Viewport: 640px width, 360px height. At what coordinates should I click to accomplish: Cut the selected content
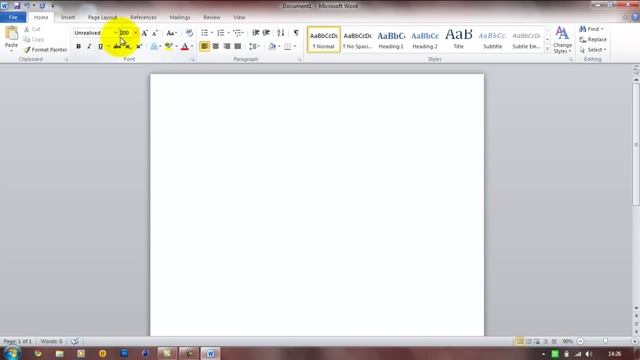click(32, 29)
